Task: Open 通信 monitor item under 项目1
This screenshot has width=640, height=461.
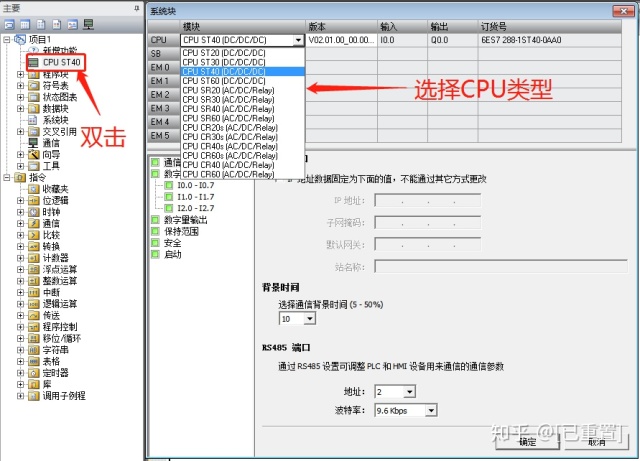Action: coord(51,143)
